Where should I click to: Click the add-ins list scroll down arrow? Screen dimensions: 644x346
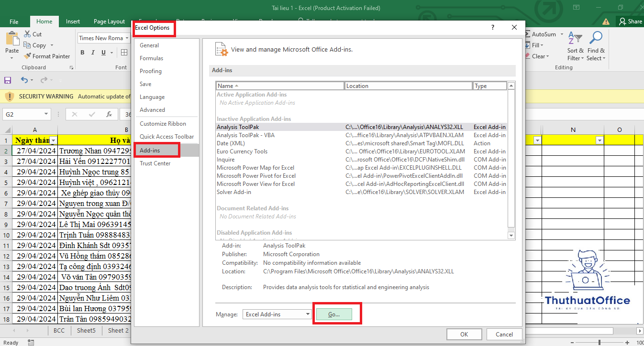click(x=511, y=235)
